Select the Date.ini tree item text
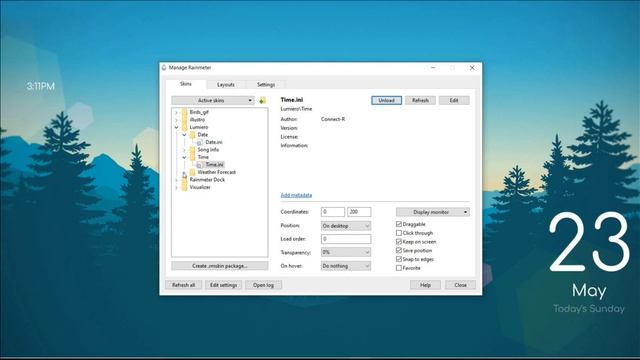The height and width of the screenshot is (360, 640). click(x=214, y=142)
